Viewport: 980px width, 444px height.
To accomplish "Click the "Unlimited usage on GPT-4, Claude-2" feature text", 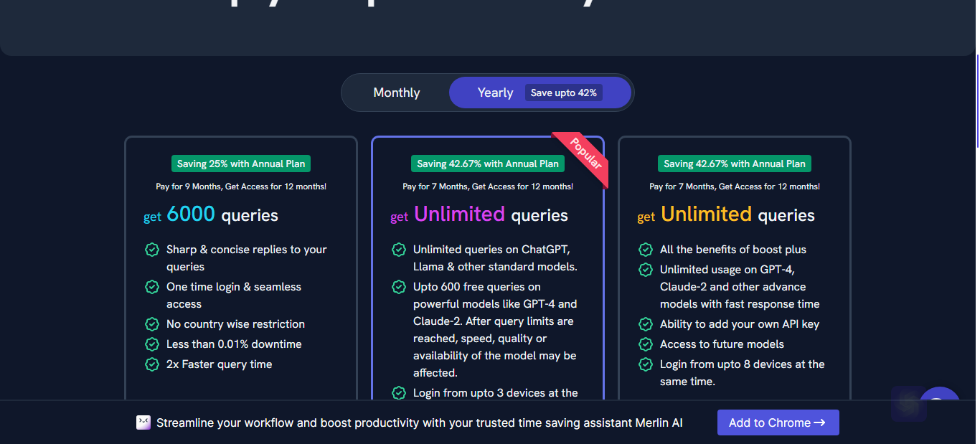I will point(740,287).
